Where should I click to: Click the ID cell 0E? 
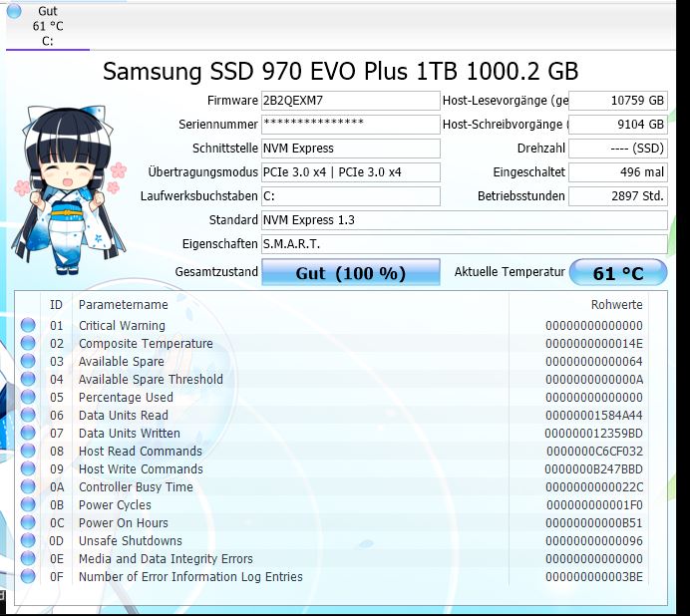[x=57, y=559]
